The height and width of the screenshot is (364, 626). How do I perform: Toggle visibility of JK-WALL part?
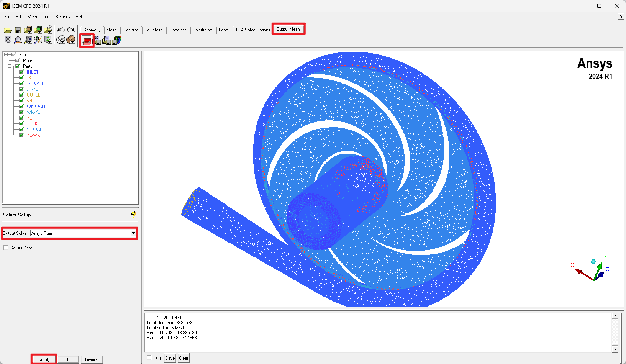[x=21, y=83]
